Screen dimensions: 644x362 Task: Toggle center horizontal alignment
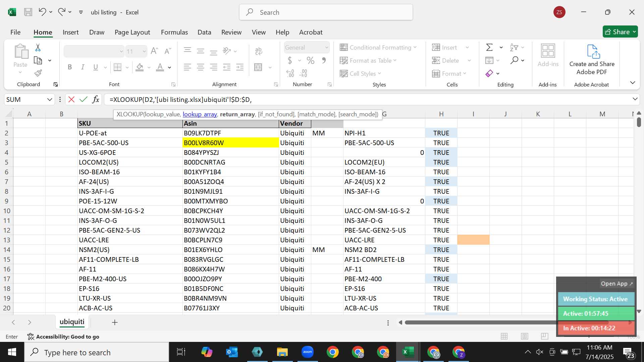(201, 67)
